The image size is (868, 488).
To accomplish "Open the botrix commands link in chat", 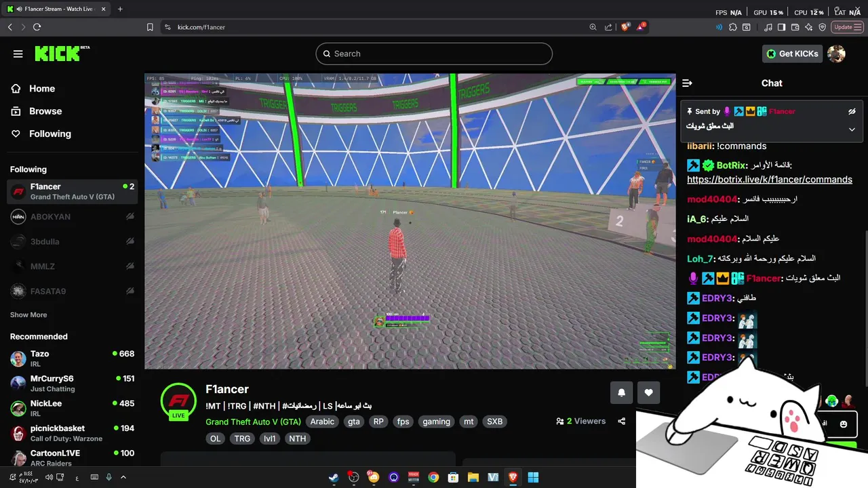I will tap(770, 180).
